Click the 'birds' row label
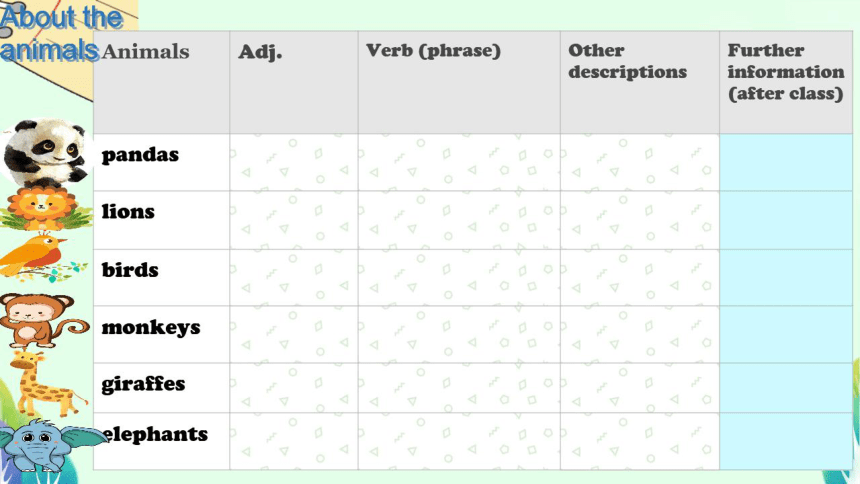860x484 pixels. point(130,269)
